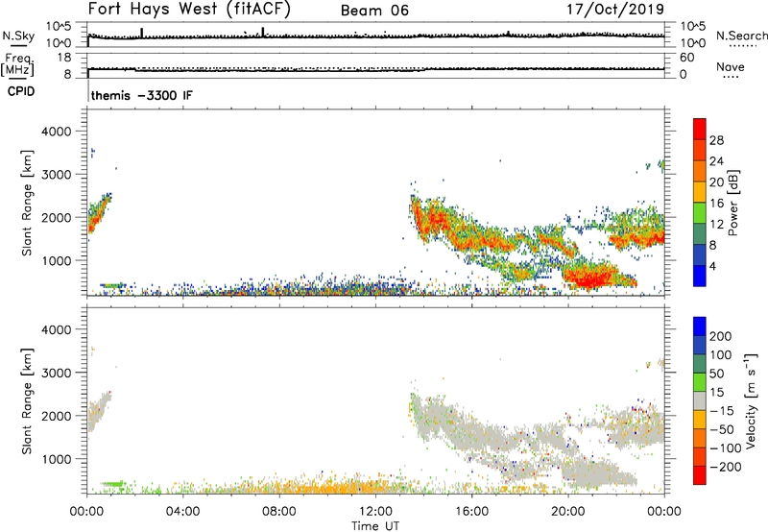Click the green horizontal echo streak in the velocity panel
The image size is (768, 532).
(x=112, y=483)
